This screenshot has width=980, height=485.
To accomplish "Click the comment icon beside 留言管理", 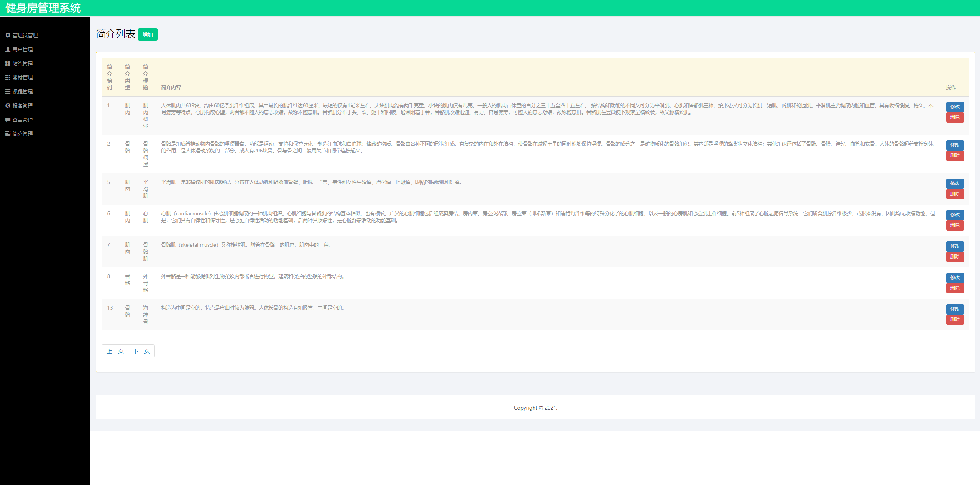I will (x=8, y=120).
